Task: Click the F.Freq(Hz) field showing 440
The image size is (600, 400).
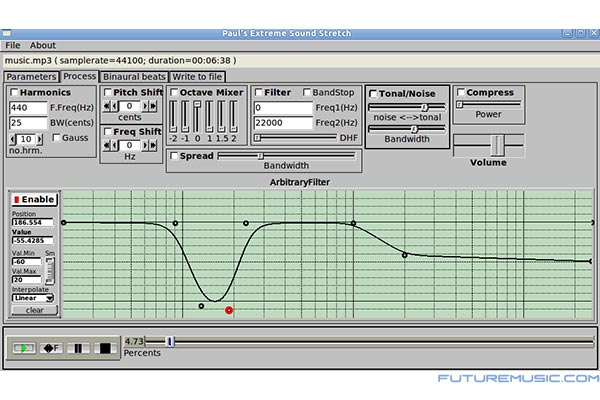Action: (x=28, y=108)
